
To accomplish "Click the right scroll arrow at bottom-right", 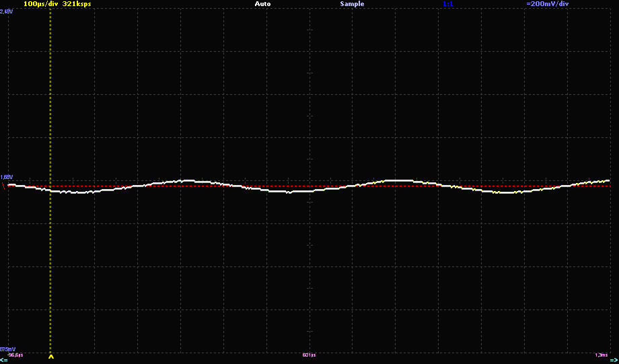I will click(x=614, y=360).
